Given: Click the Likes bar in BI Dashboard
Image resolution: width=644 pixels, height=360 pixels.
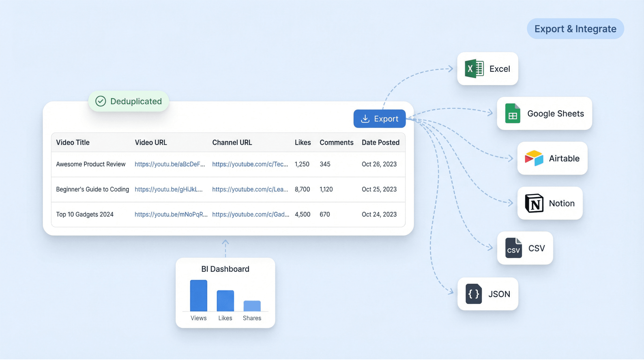Looking at the screenshot, I should point(225,301).
